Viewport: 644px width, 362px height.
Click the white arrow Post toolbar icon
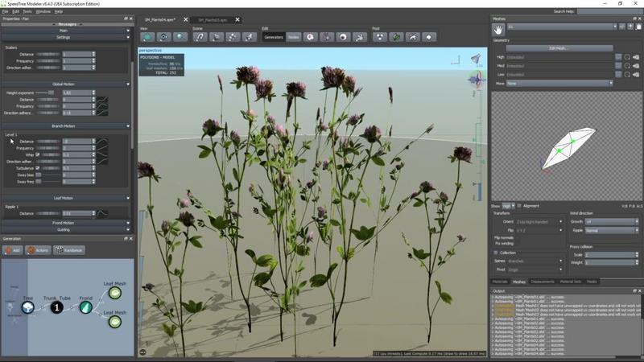[x=429, y=37]
